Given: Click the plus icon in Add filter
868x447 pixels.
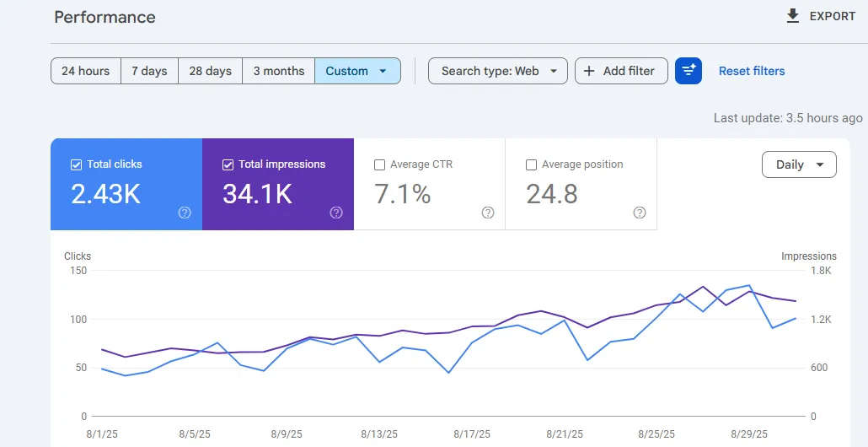Looking at the screenshot, I should coord(589,71).
